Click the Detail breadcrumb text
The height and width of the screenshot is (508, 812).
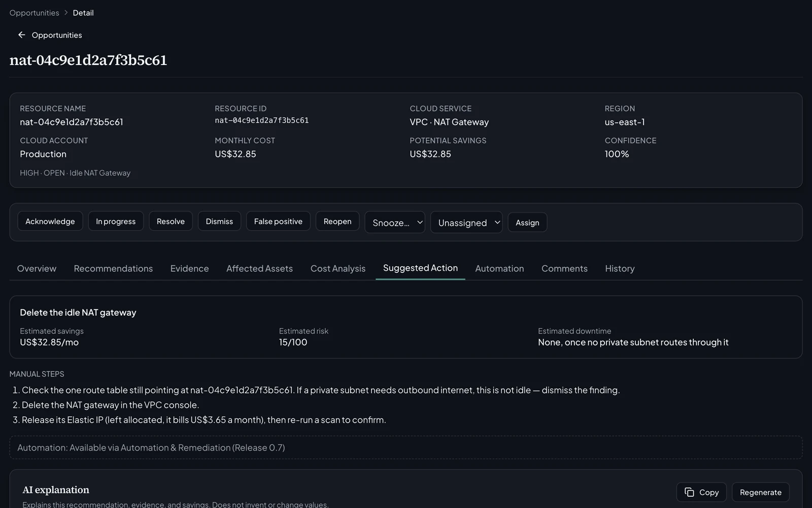tap(83, 13)
